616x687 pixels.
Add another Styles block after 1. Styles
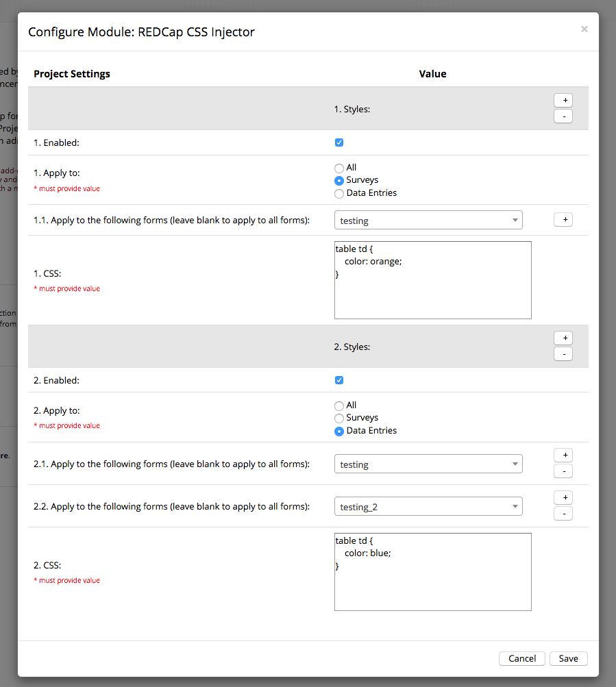(563, 100)
